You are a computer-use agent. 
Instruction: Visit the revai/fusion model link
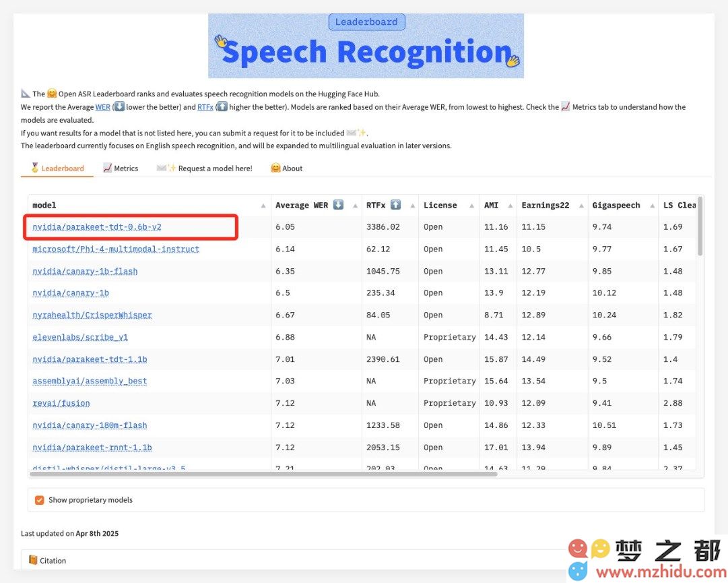point(61,403)
